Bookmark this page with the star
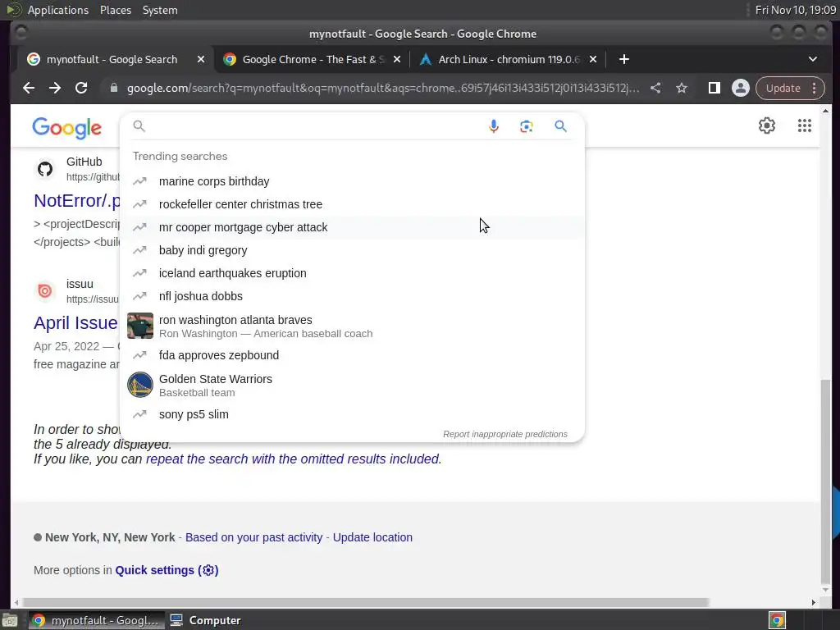This screenshot has height=630, width=840. point(682,89)
